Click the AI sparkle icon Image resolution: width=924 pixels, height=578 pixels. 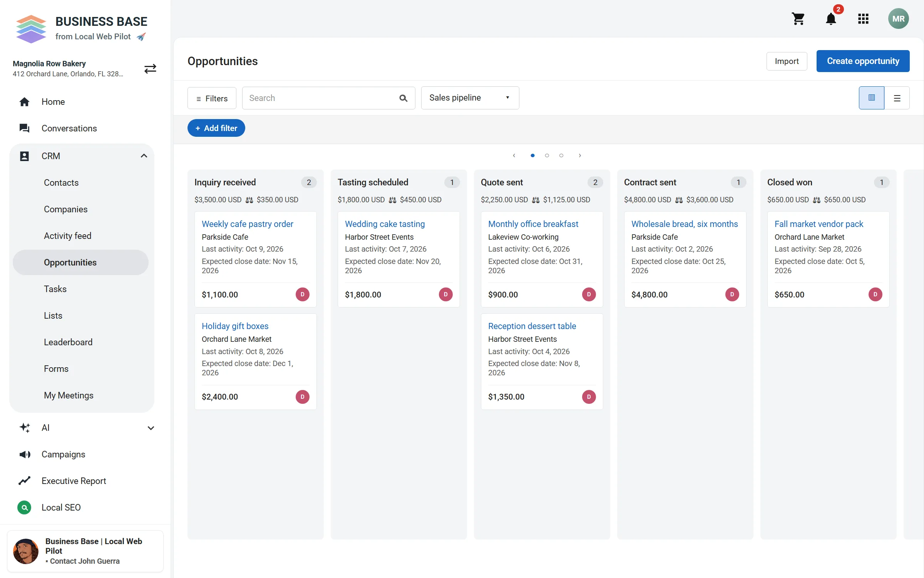[x=24, y=428]
